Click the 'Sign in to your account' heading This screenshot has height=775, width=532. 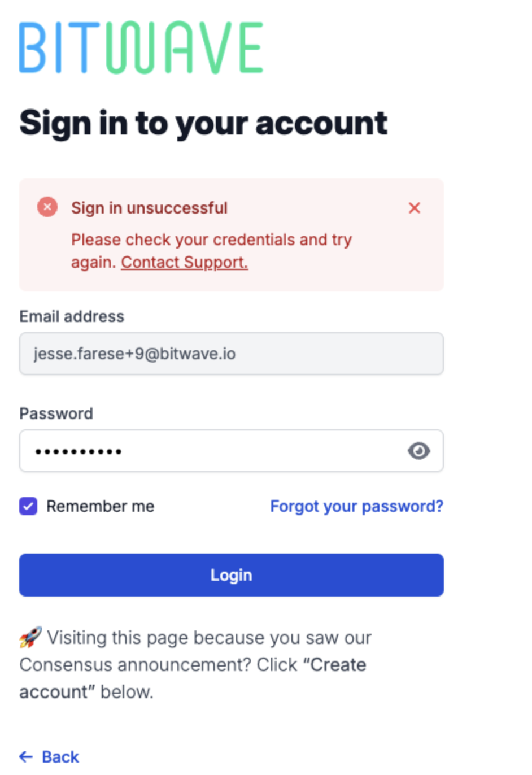pos(203,123)
